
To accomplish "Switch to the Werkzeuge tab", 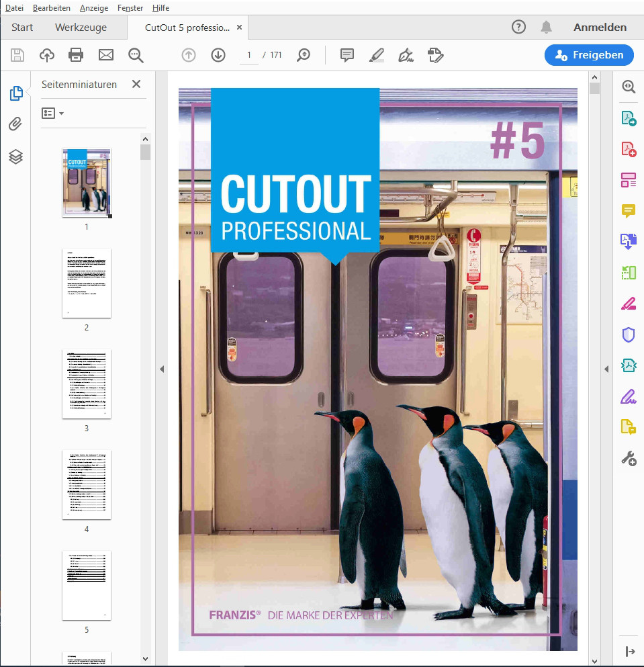I will pos(81,28).
